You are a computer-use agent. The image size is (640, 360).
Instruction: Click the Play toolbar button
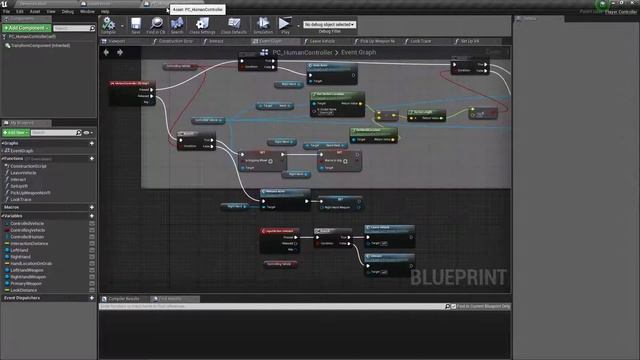[x=285, y=25]
